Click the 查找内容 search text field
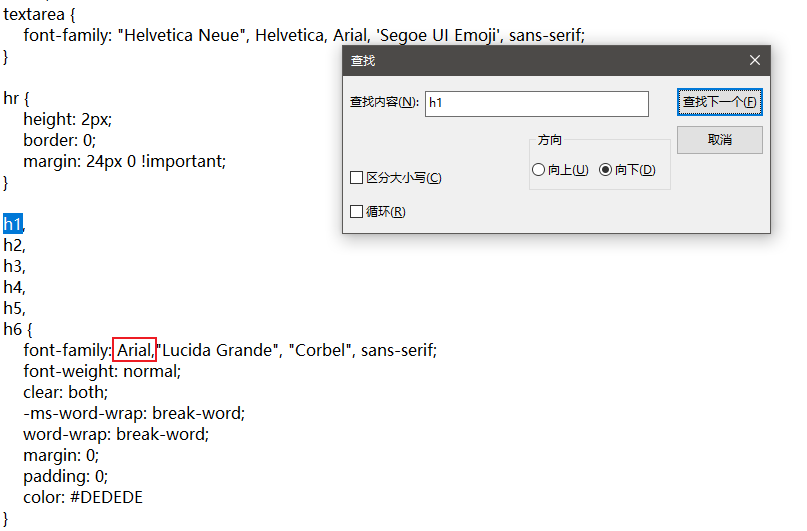 tap(536, 103)
